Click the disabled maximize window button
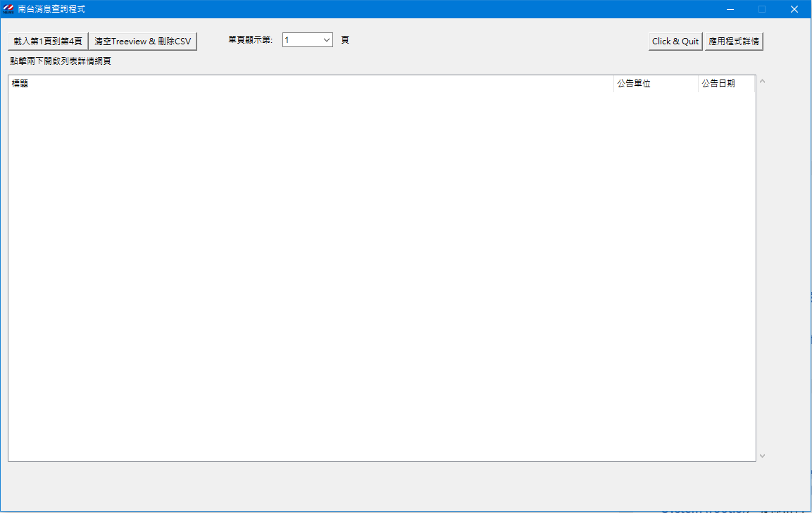812x513 pixels. pos(762,9)
